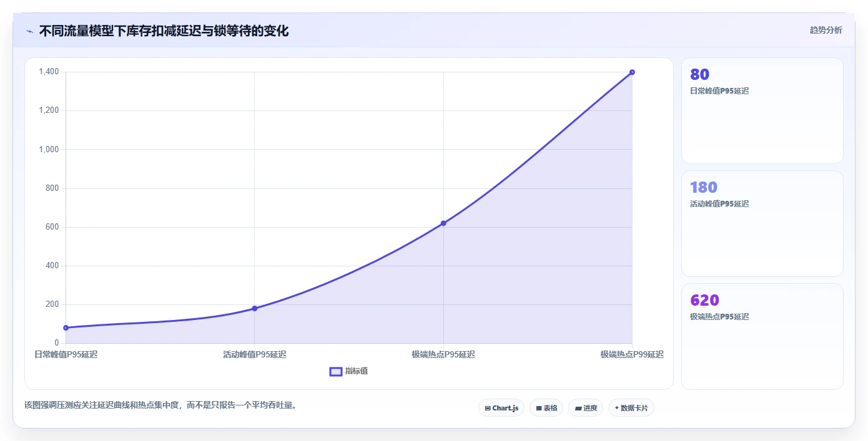868x441 pixels.
Task: Click the footnote text about 延迟曲线和热点集中度
Action: [x=161, y=405]
